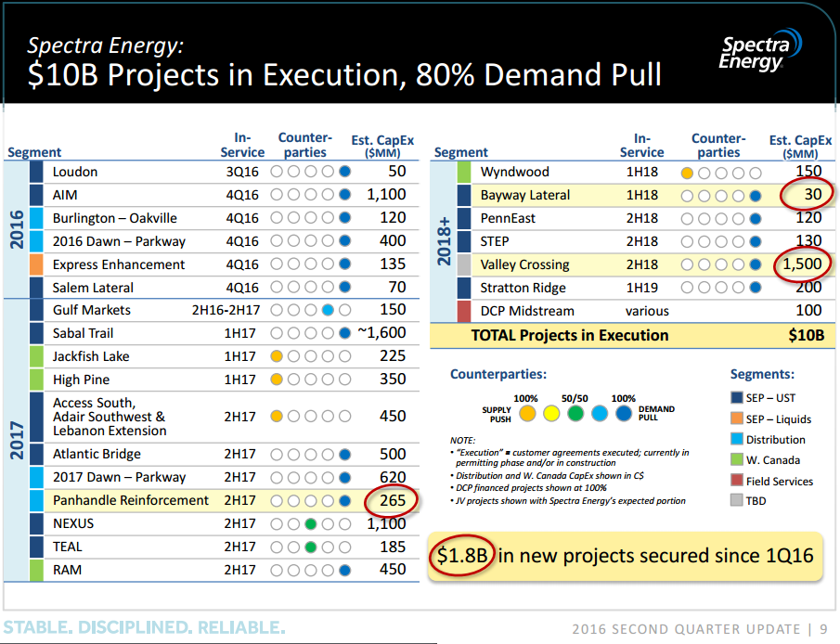This screenshot has height=644, width=840.
Task: Click the orange circle in Jackfish Lake row
Action: (x=277, y=356)
